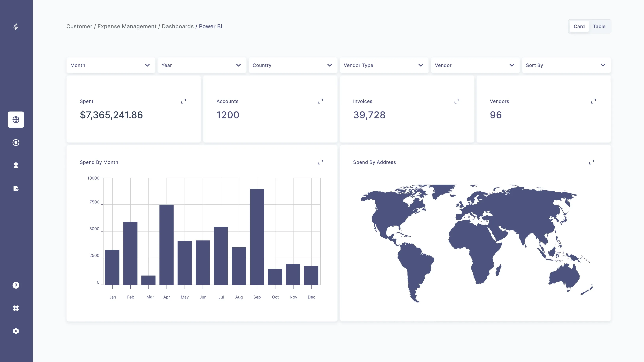This screenshot has width=644, height=362.
Task: Open the Vendor Type dropdown
Action: pos(384,65)
